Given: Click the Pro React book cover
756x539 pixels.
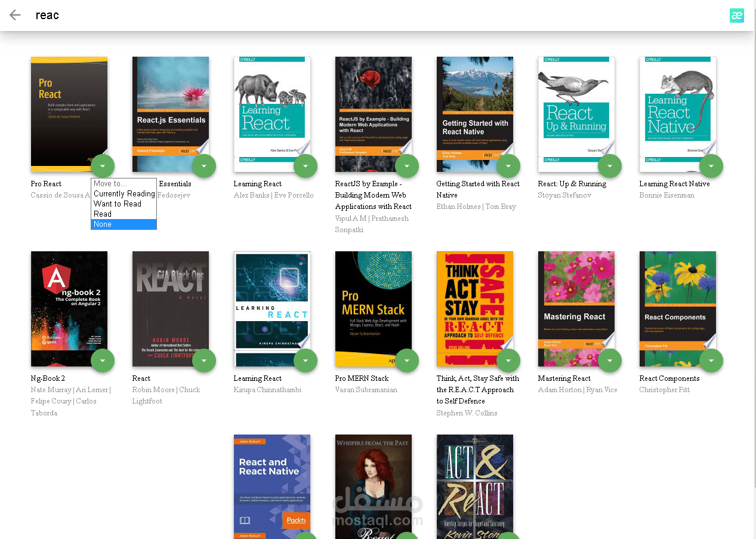Looking at the screenshot, I should coord(69,114).
